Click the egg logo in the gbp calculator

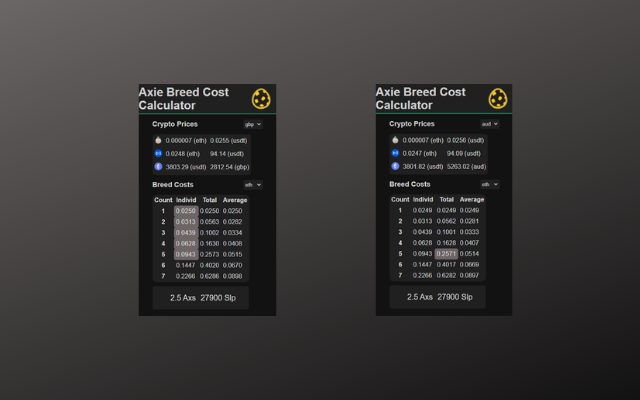pyautogui.click(x=261, y=99)
